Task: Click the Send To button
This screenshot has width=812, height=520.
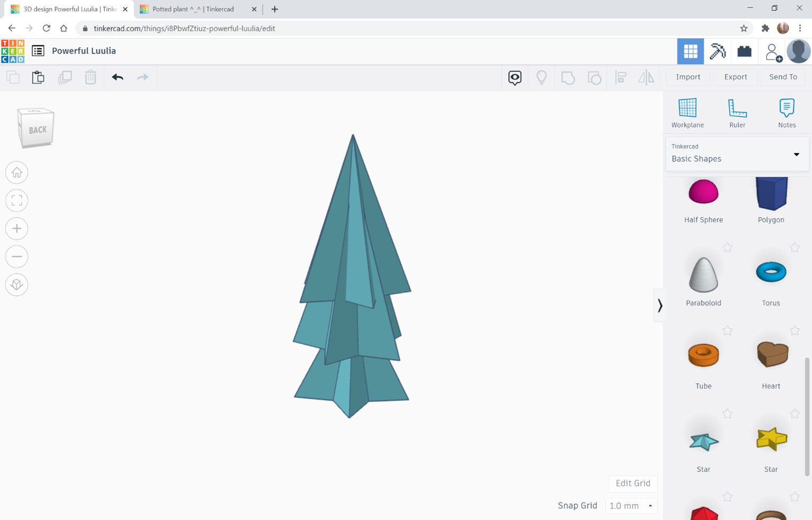Action: point(783,77)
